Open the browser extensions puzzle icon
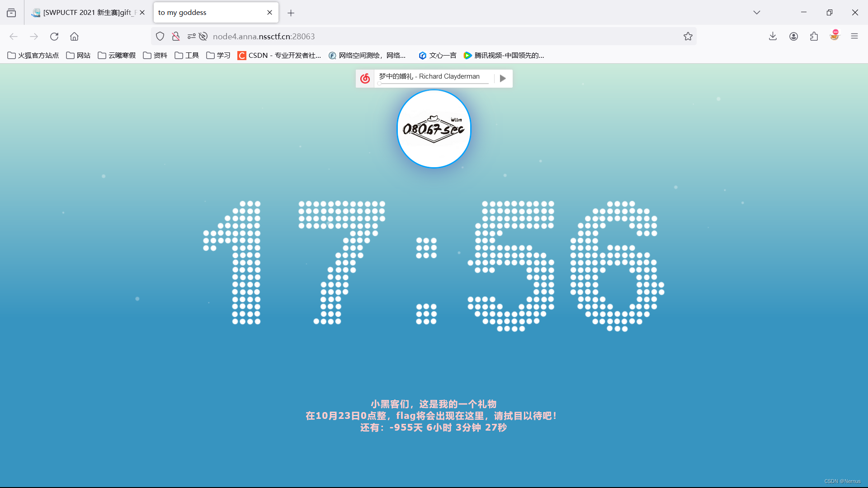868x488 pixels. pyautogui.click(x=814, y=36)
